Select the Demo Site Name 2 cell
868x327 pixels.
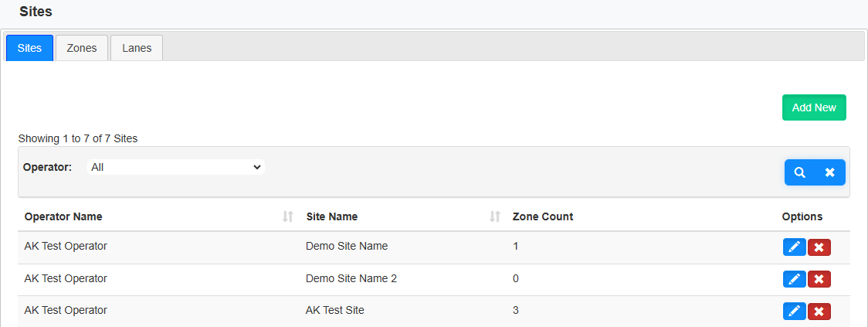pos(351,278)
